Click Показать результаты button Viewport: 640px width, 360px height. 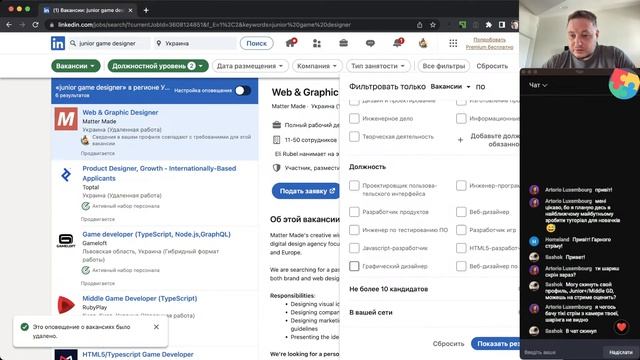click(495, 344)
